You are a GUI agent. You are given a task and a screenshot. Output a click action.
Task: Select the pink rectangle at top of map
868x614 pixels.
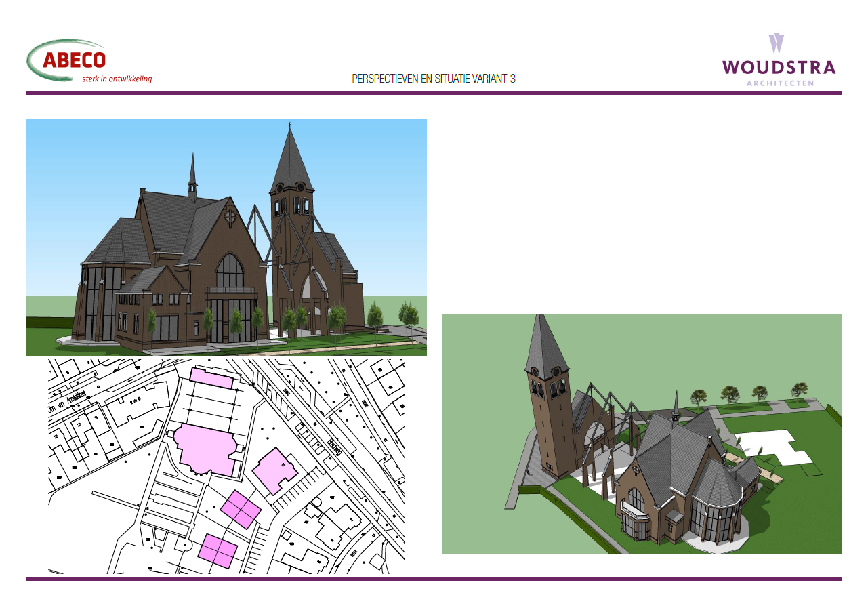pyautogui.click(x=212, y=378)
